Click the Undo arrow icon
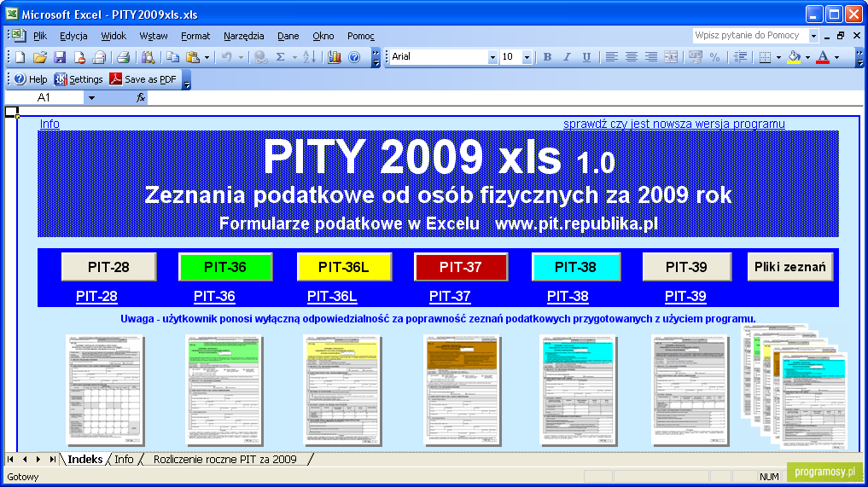The height and width of the screenshot is (487, 868). coord(226,57)
